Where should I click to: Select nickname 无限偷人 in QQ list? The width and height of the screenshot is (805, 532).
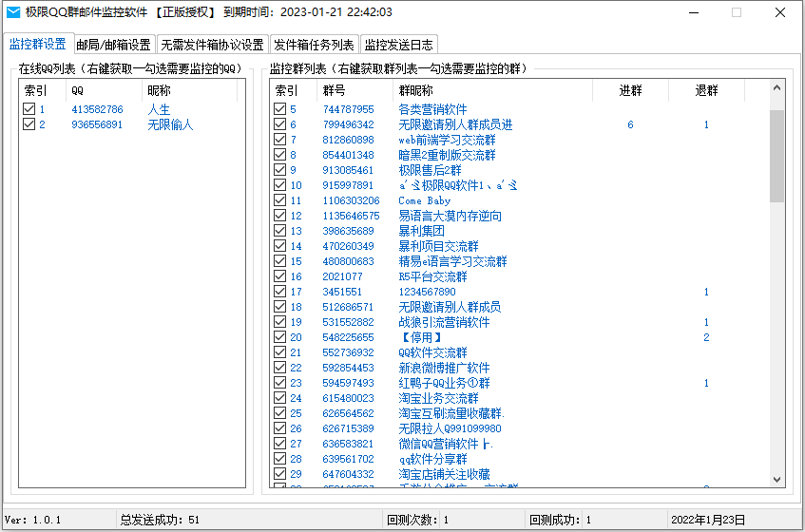click(170, 124)
